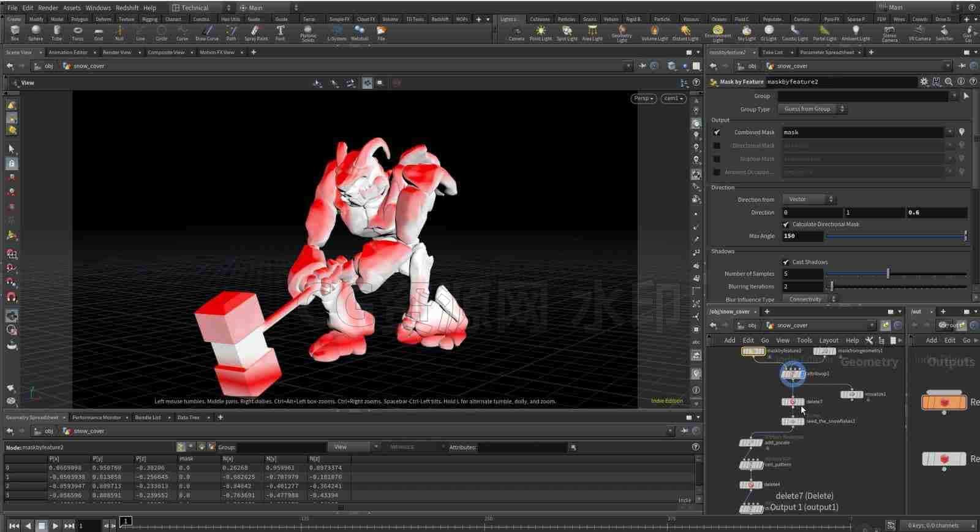Open network editor Layout menu
980x532 pixels.
point(829,340)
